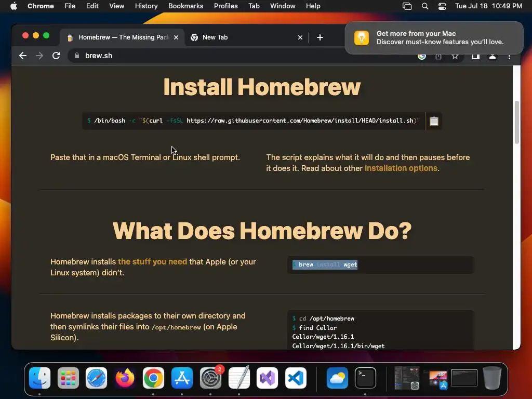Image resolution: width=532 pixels, height=399 pixels.
Task: Go back using Chrome's back arrow
Action: click(x=23, y=56)
